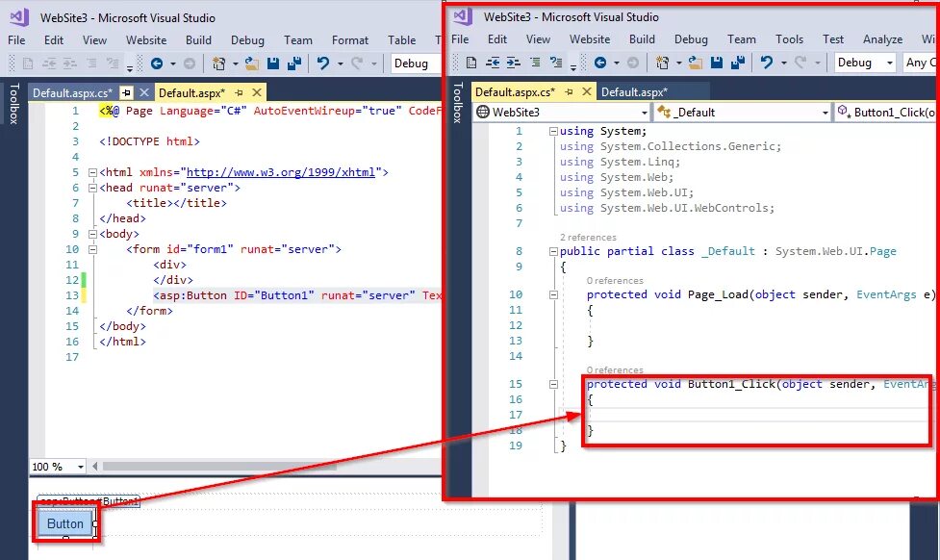Collapse the Button1_Click method on line 15
Screen dimensions: 940x560
coord(553,384)
